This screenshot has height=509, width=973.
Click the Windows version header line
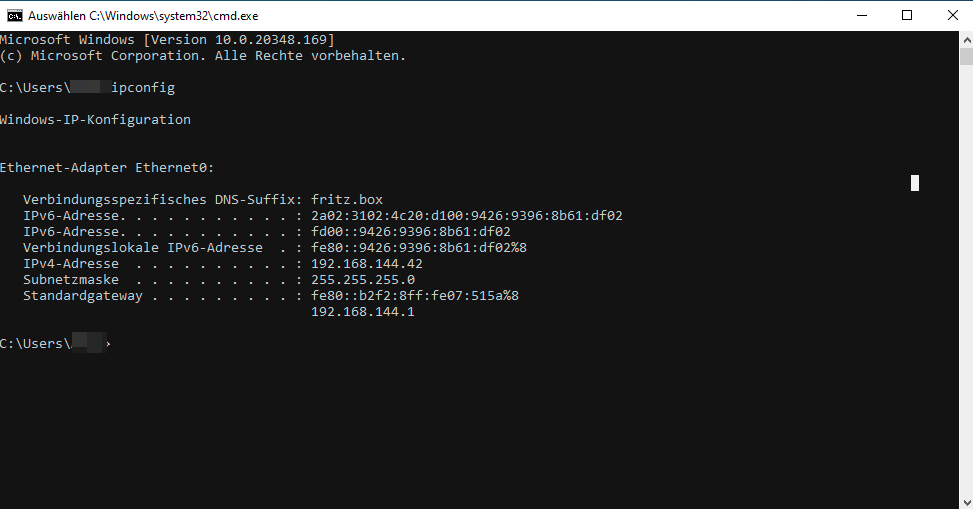coord(167,40)
